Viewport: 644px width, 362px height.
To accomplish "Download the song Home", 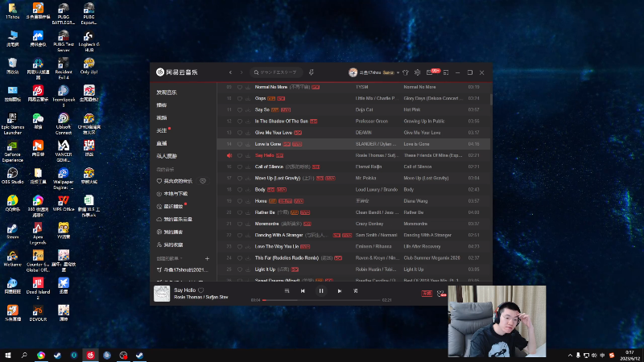I will pos(248,201).
